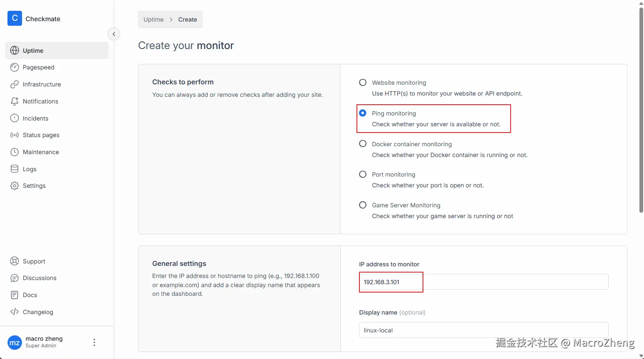Open Incidents via its alert icon
Viewport: 644px width, 359px height.
[x=15, y=118]
